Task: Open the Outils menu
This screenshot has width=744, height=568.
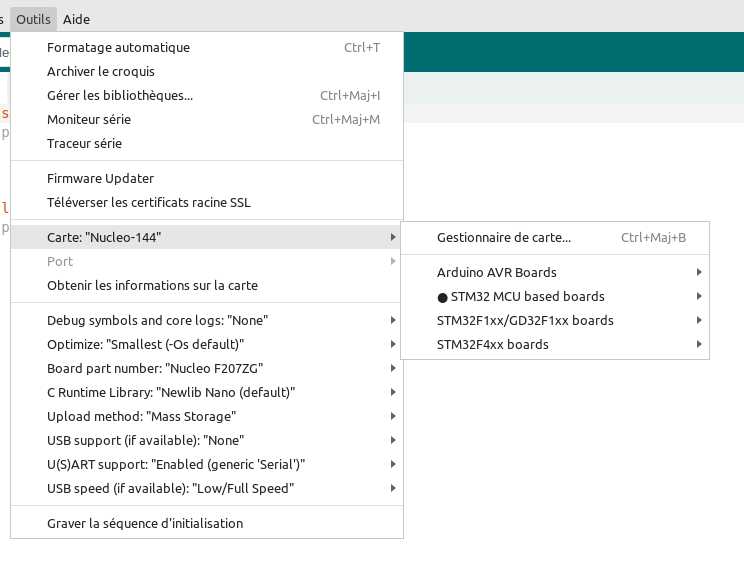Action: (x=34, y=19)
